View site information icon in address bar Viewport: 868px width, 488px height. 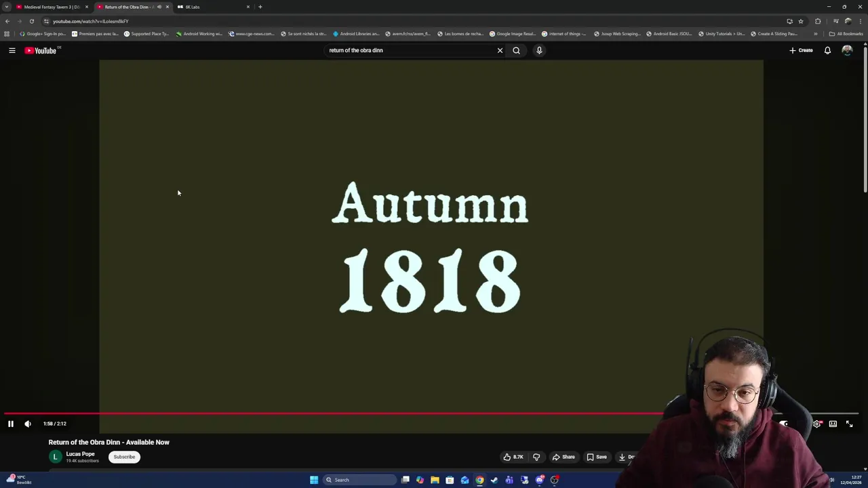tap(46, 21)
